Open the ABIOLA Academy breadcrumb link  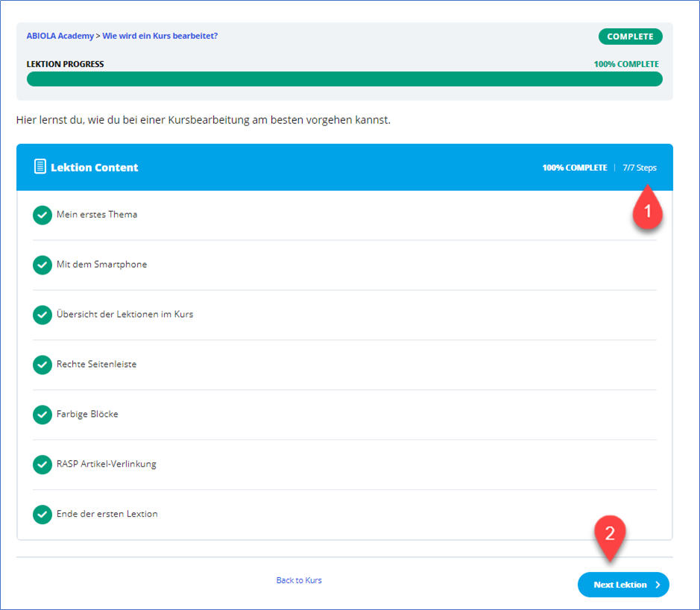pos(60,36)
